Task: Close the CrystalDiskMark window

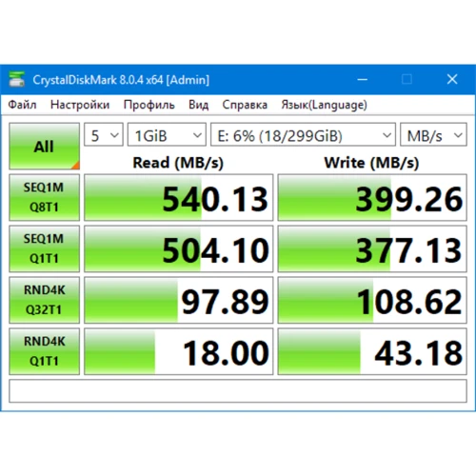Action: pyautogui.click(x=452, y=79)
